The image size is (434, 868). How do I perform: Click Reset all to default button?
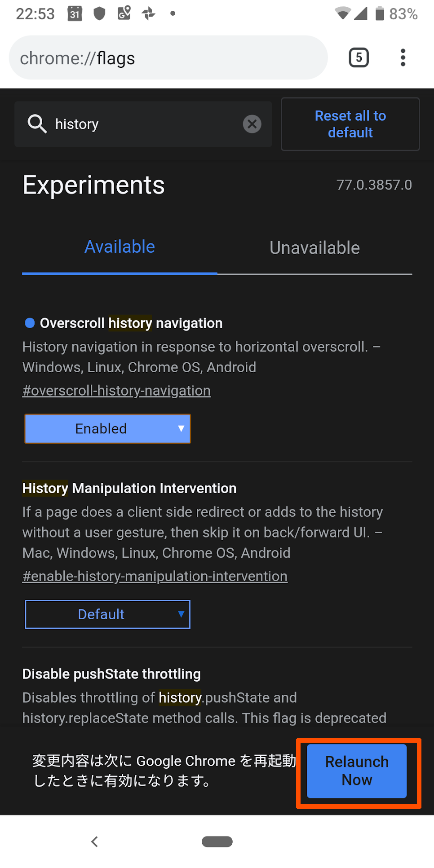tap(350, 124)
